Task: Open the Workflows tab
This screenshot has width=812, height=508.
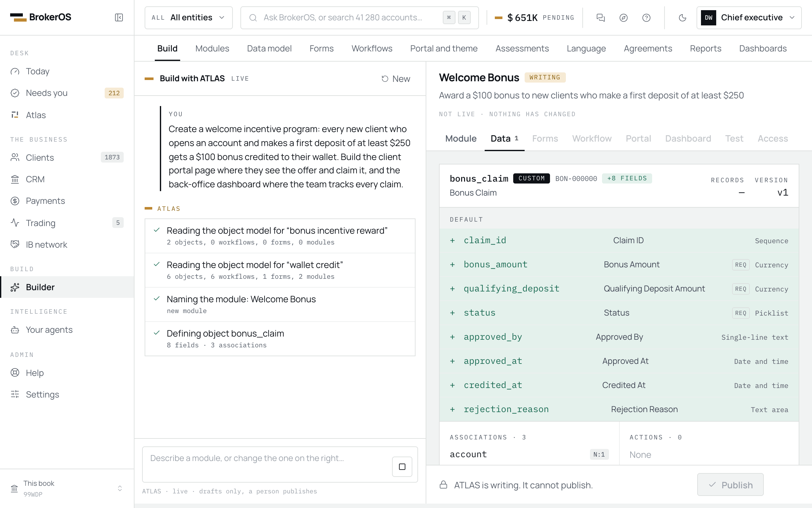Action: [x=372, y=48]
